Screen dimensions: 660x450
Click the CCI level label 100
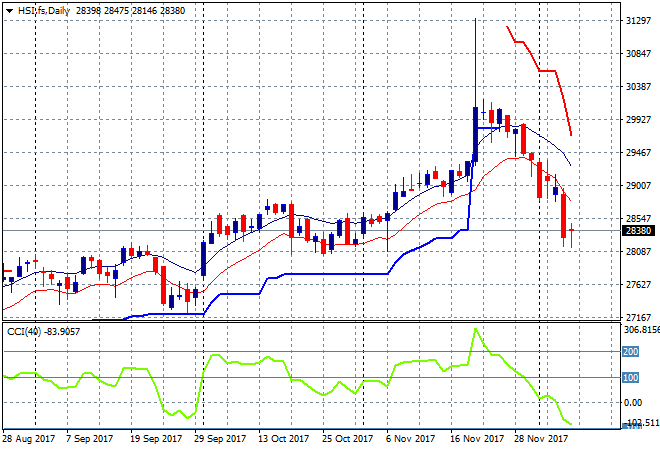coord(631,378)
